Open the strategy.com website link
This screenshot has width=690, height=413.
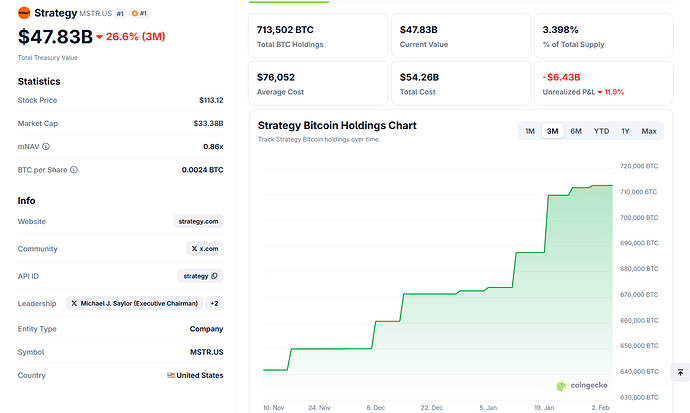tap(198, 222)
